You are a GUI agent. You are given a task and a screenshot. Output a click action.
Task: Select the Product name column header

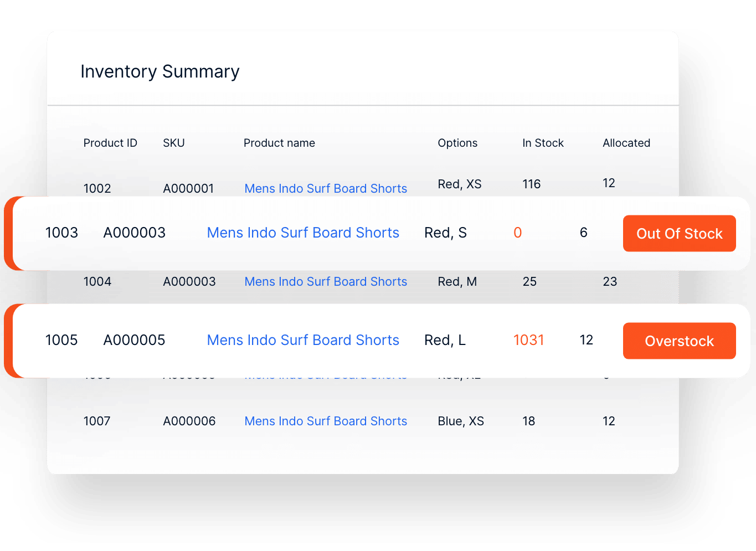pos(279,143)
